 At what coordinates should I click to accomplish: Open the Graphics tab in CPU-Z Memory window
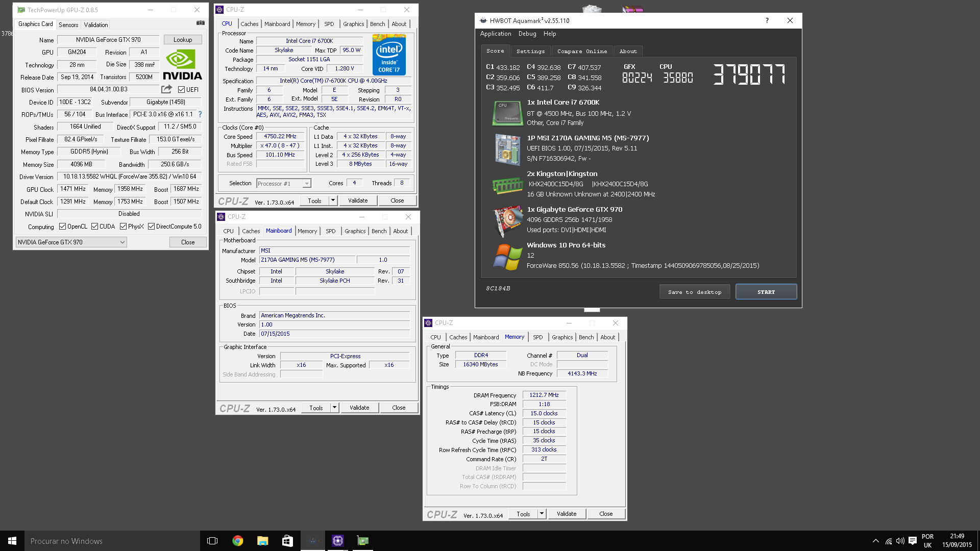562,337
